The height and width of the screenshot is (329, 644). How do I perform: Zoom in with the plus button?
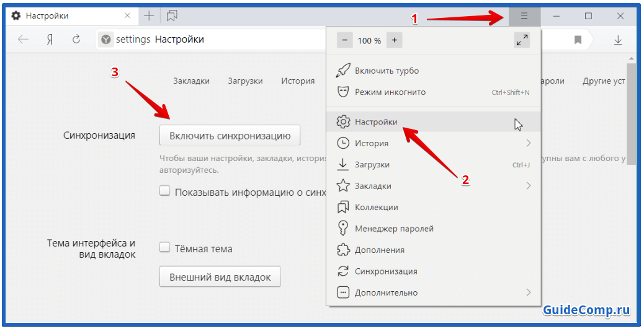coord(395,40)
